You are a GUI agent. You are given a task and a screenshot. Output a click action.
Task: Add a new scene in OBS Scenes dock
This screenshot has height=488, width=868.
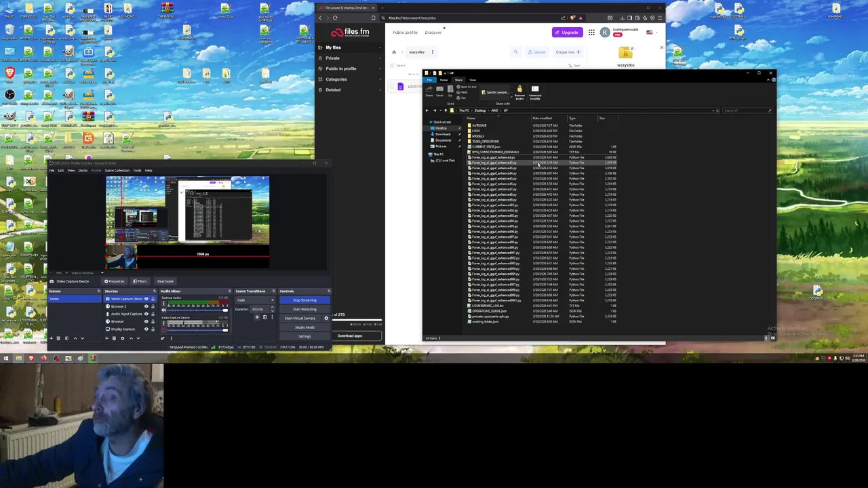[51, 338]
